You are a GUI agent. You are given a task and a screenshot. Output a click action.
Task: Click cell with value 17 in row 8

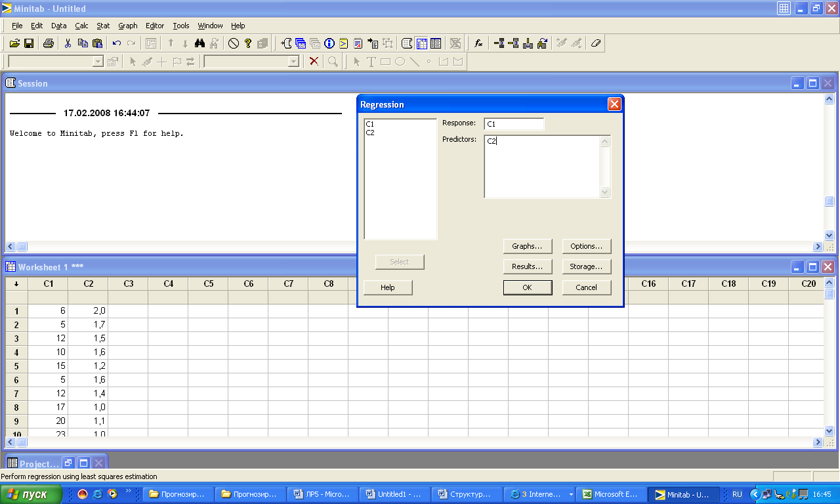point(49,407)
